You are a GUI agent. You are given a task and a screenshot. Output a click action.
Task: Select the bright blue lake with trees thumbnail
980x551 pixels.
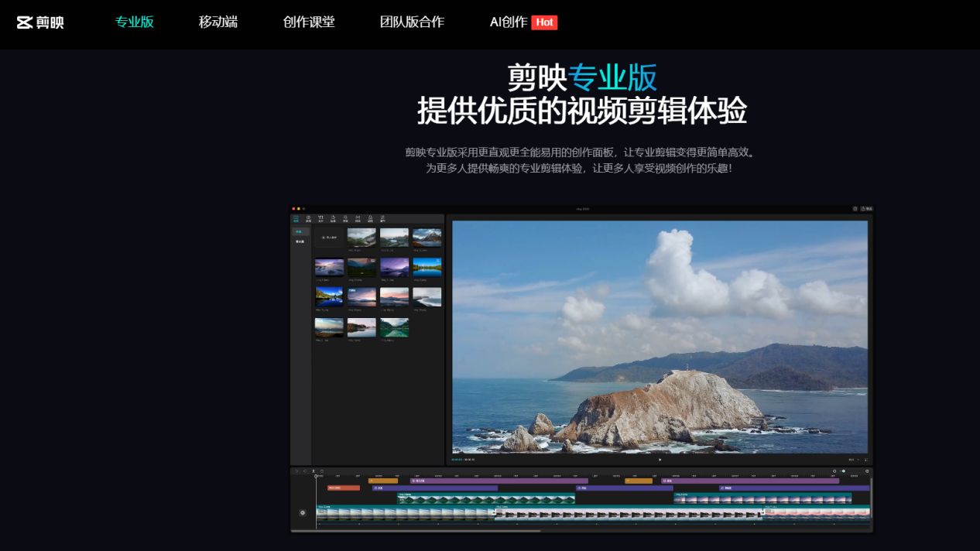pyautogui.click(x=427, y=267)
